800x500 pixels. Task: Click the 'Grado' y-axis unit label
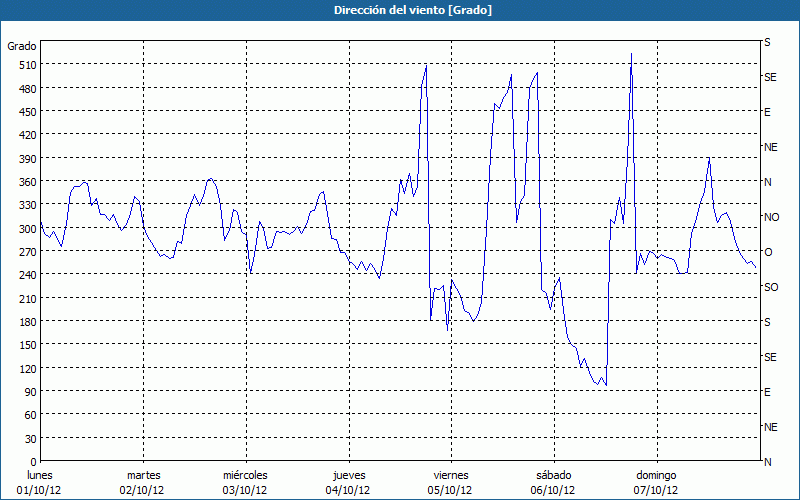coord(22,46)
